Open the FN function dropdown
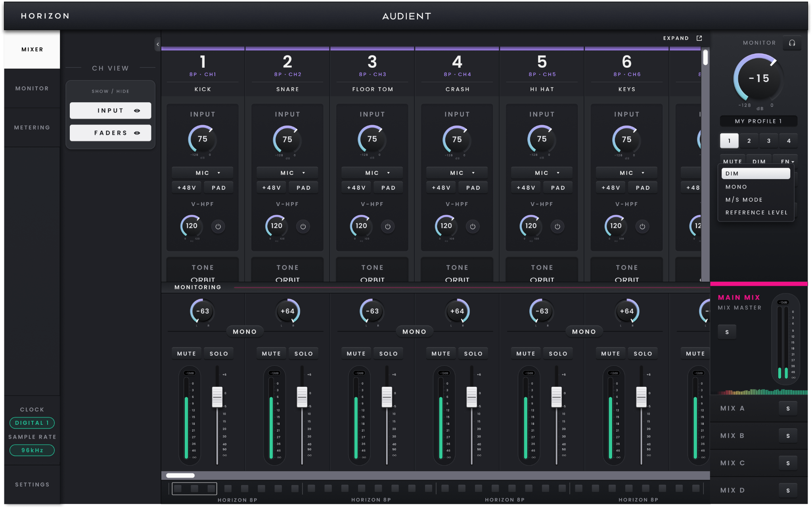Screen dimensions: 812x508 pyautogui.click(x=785, y=160)
